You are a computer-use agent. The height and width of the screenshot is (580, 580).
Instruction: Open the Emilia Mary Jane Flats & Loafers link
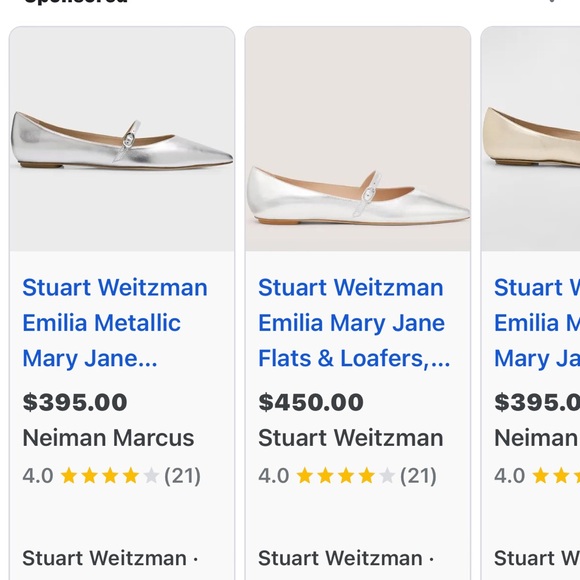[354, 323]
